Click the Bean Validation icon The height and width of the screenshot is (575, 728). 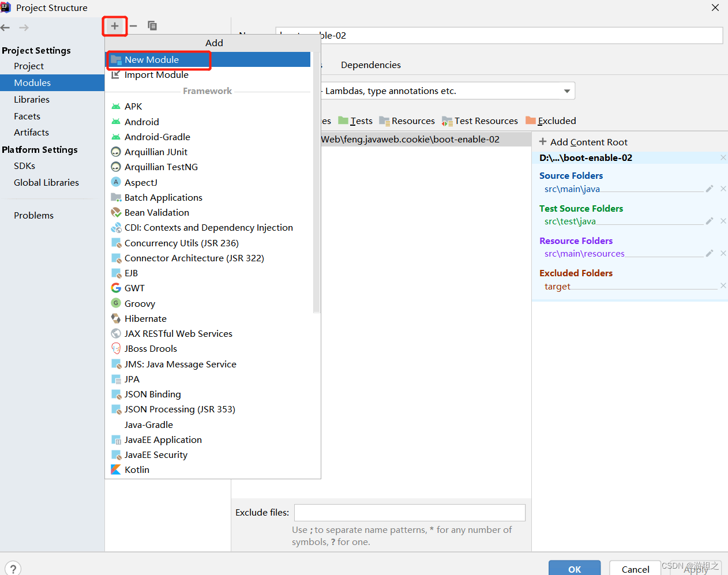(x=116, y=212)
